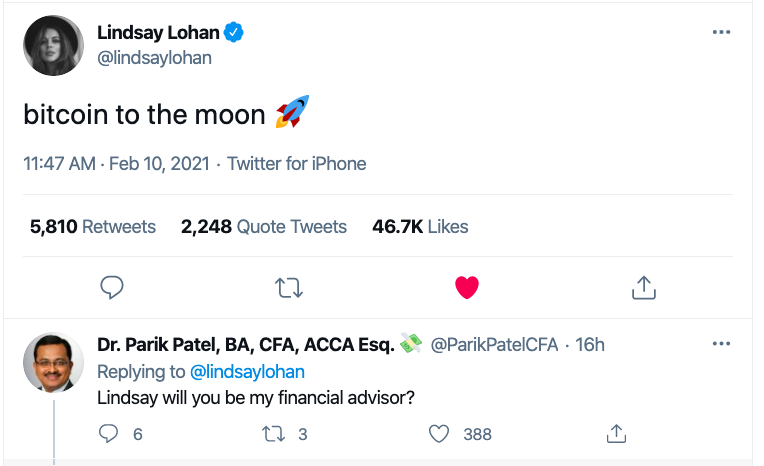
Task: Click the 16h timestamp on reply
Action: click(x=591, y=345)
